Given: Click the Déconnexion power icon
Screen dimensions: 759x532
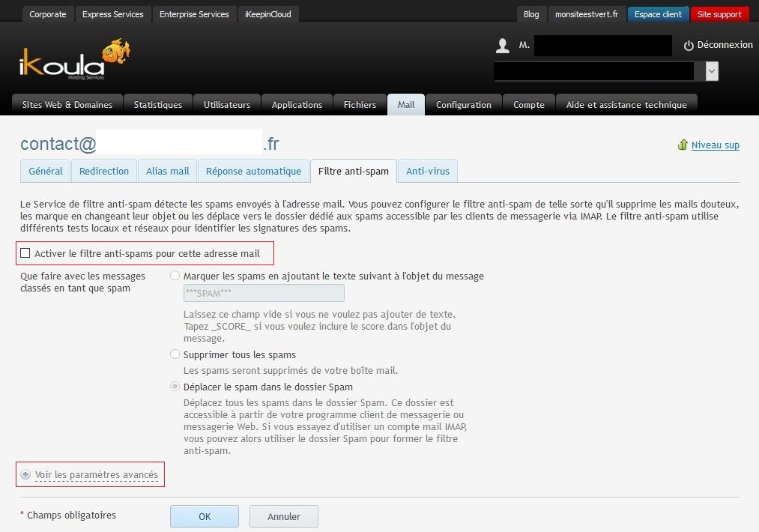Looking at the screenshot, I should pos(689,46).
